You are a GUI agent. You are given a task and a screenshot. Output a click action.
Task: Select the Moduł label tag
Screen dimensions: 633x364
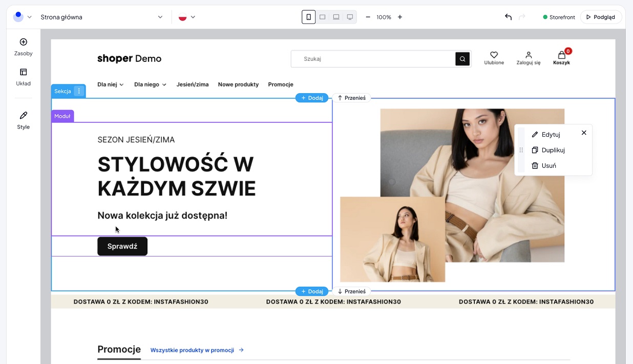point(62,116)
